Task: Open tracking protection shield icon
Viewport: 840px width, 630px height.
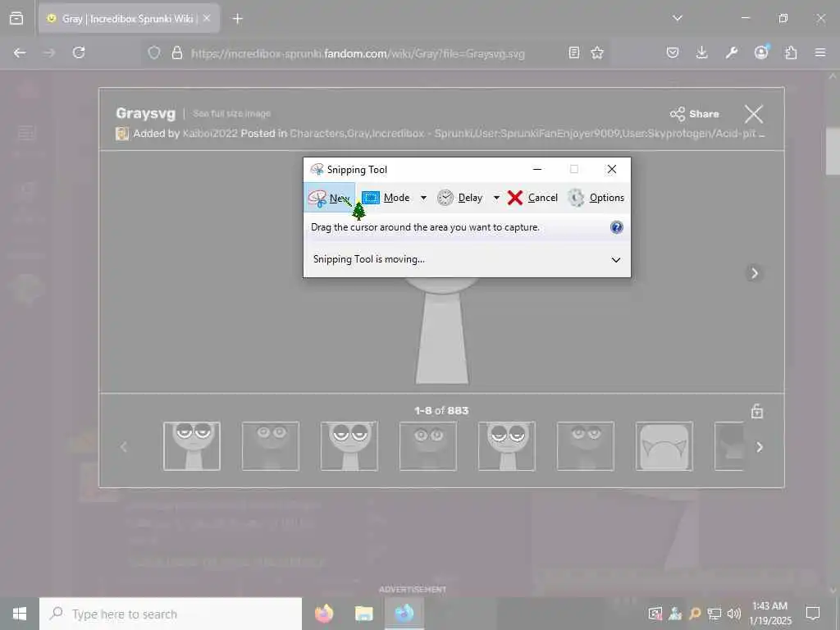Action: tap(154, 52)
